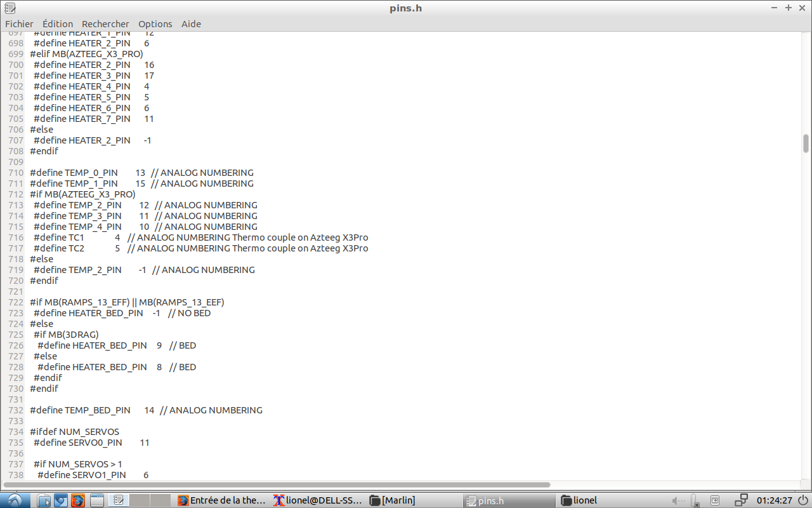The height and width of the screenshot is (508, 812).
Task: Select the first desktop workspace in the pager
Action: point(117,500)
